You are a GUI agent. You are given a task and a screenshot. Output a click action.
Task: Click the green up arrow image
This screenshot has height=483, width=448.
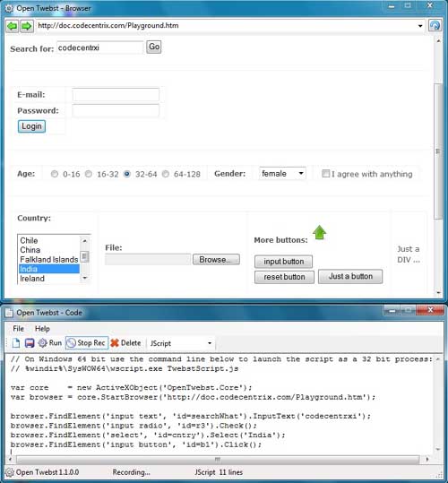[x=319, y=232]
